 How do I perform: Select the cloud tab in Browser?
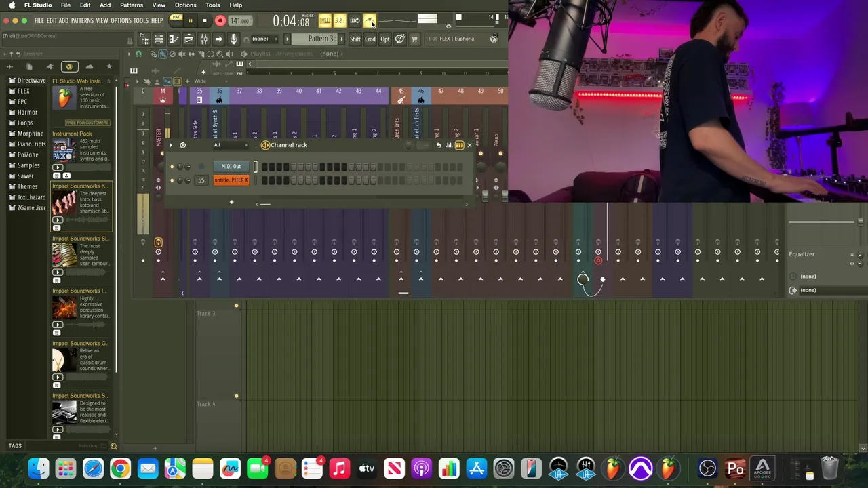coord(89,66)
